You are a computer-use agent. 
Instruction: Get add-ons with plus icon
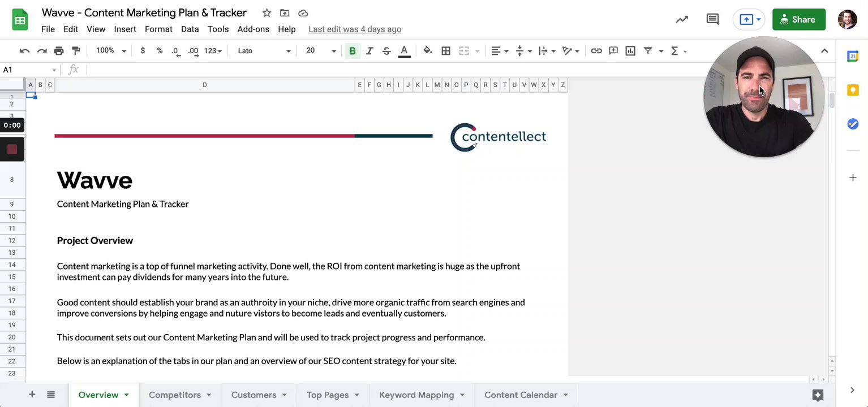pyautogui.click(x=853, y=177)
